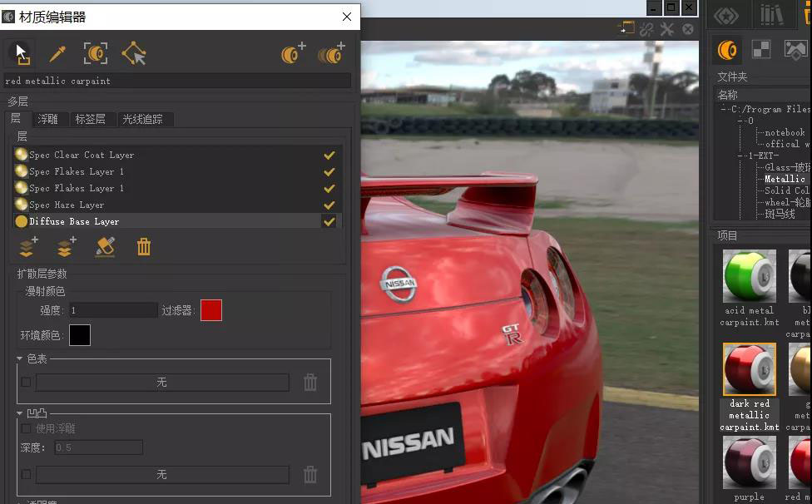The image size is (812, 504).
Task: Open the textures checkerboard library tab
Action: pyautogui.click(x=761, y=51)
